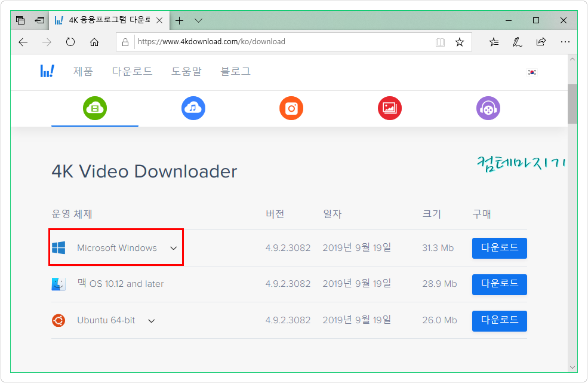Click the scrollbar down arrow
This screenshot has width=588, height=383.
coord(572,367)
